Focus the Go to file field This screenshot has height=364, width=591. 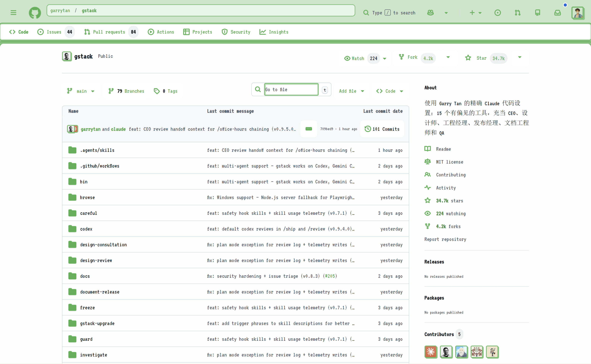point(291,89)
